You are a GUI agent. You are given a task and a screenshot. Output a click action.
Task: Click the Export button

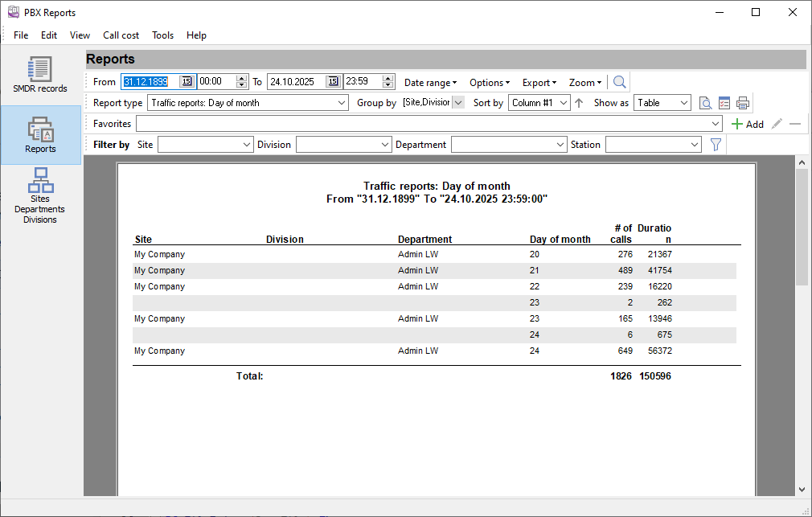point(539,81)
